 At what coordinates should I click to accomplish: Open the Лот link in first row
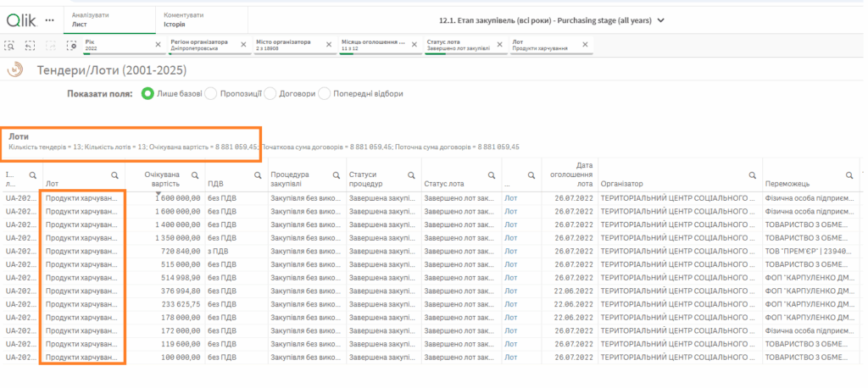point(510,197)
